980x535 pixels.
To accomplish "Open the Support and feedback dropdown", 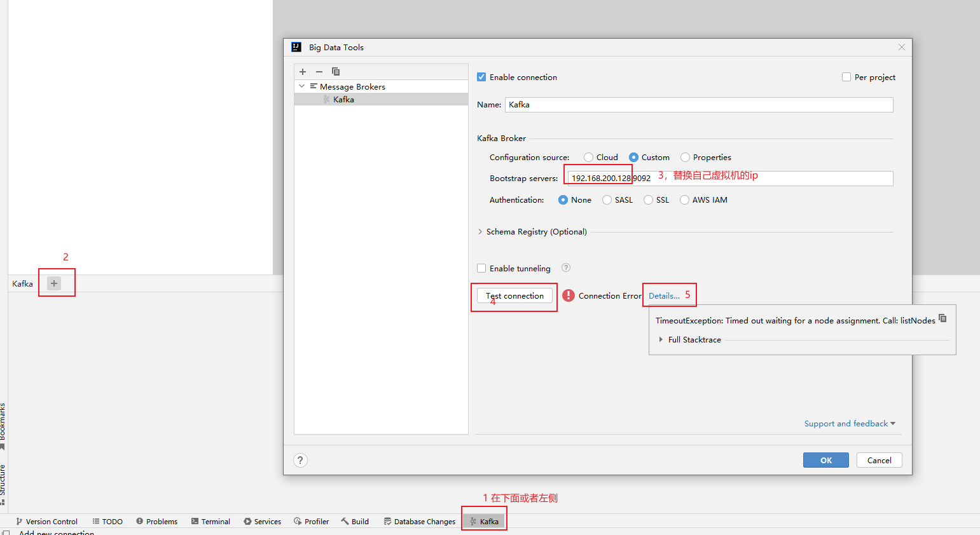I will pos(850,424).
